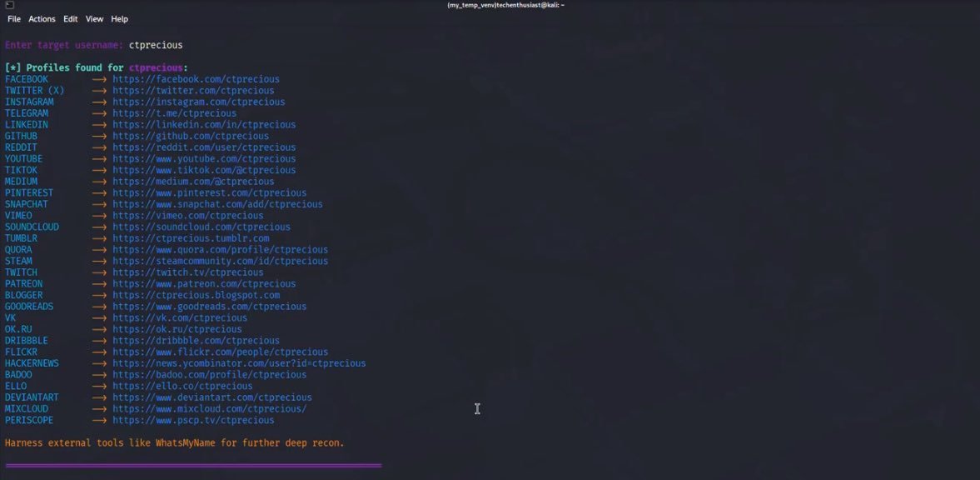Image resolution: width=980 pixels, height=480 pixels.
Task: Click the TWITTER (X) platform label
Action: (34, 91)
